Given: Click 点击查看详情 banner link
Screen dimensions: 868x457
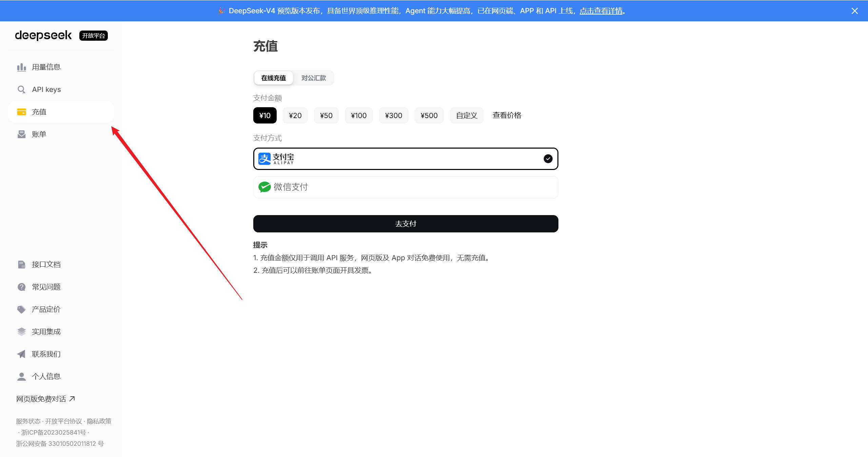Looking at the screenshot, I should click(x=601, y=11).
